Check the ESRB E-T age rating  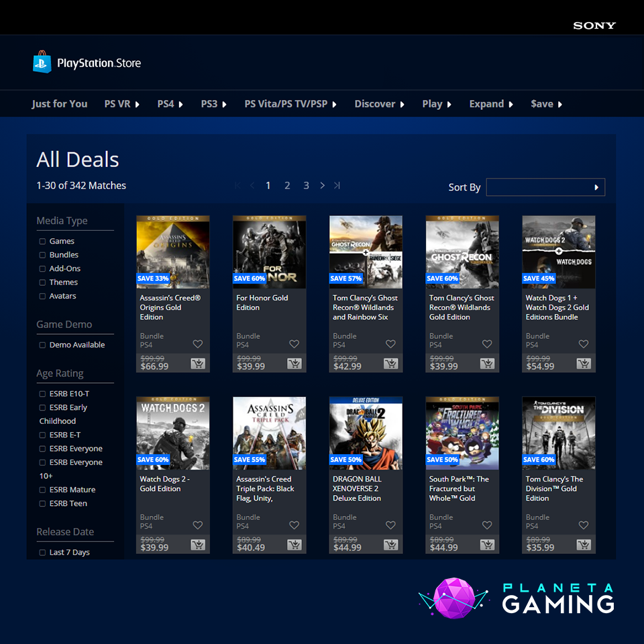point(42,435)
